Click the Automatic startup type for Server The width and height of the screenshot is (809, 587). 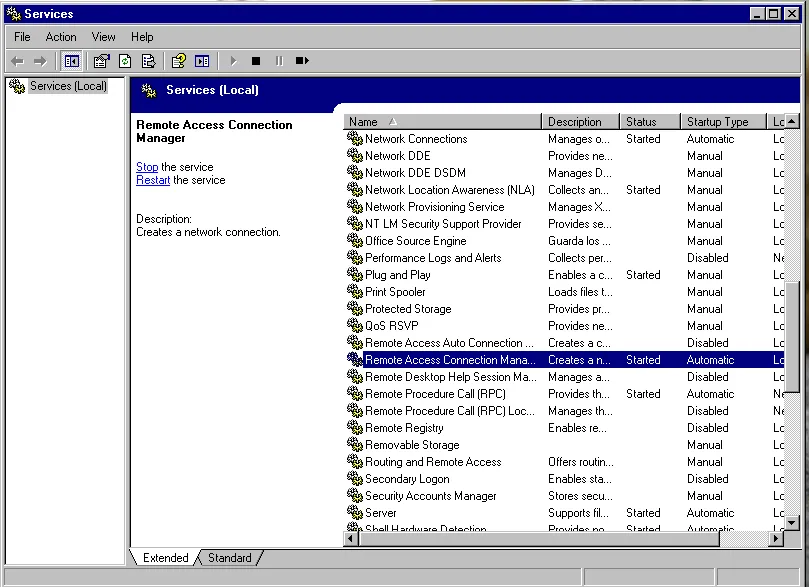point(710,513)
